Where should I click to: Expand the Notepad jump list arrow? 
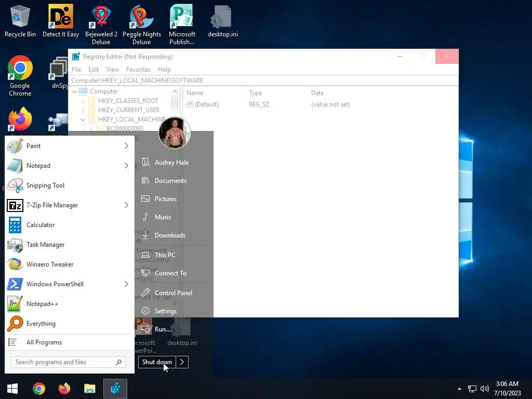point(126,166)
